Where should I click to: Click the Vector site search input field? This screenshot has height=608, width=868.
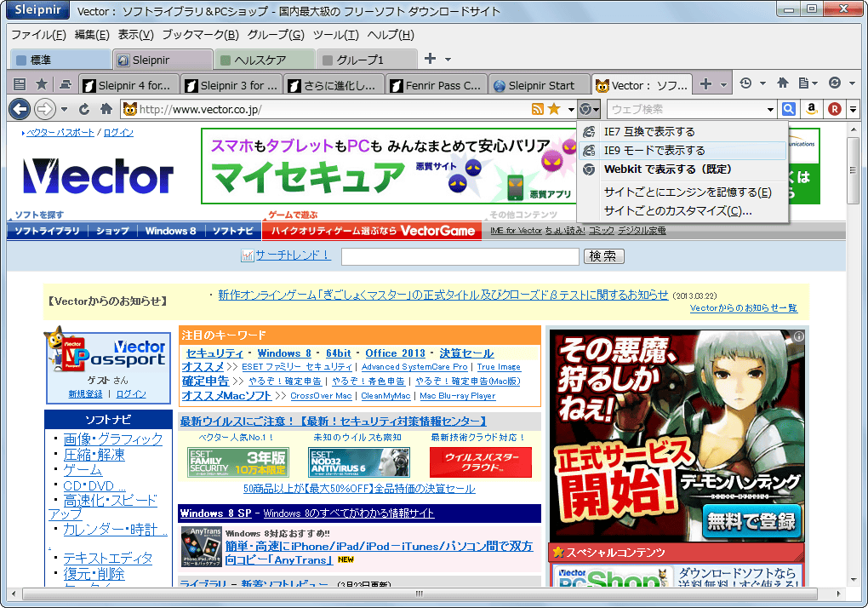[460, 256]
